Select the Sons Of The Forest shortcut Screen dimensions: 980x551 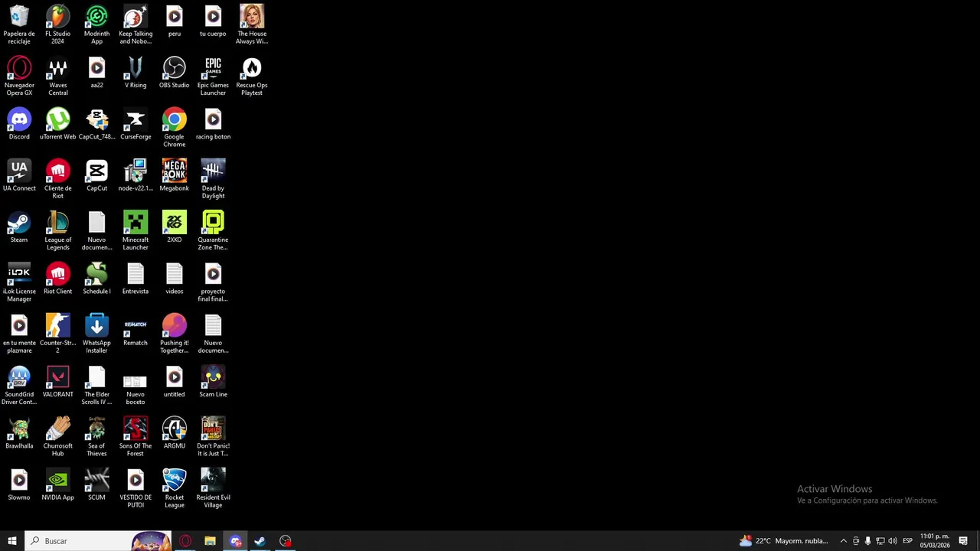136,435
